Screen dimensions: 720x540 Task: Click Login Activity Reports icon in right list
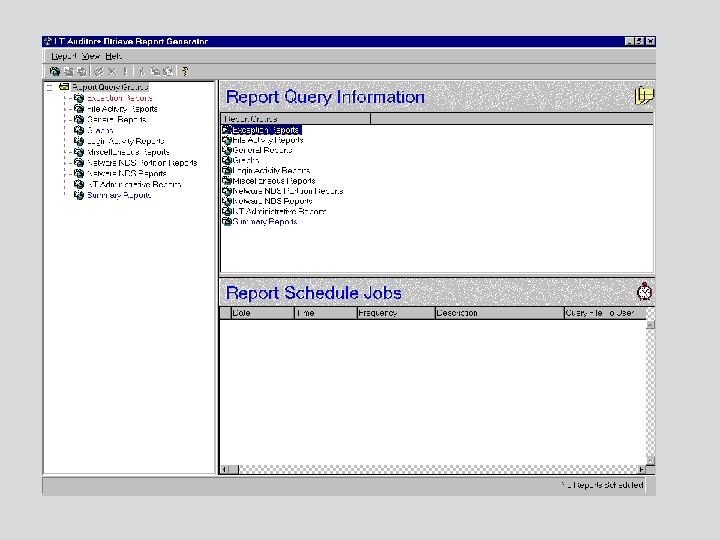tap(227, 170)
